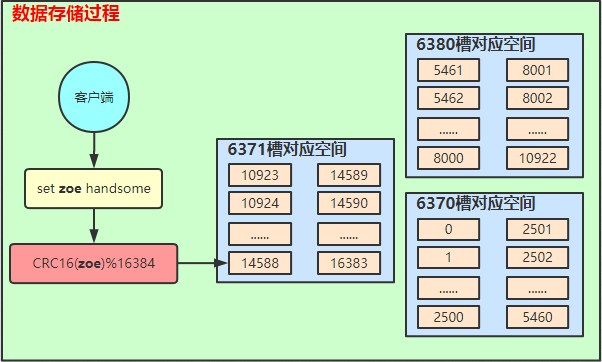Click ellipsis box between 2502 and 5460
This screenshot has width=602, height=362.
538,288
